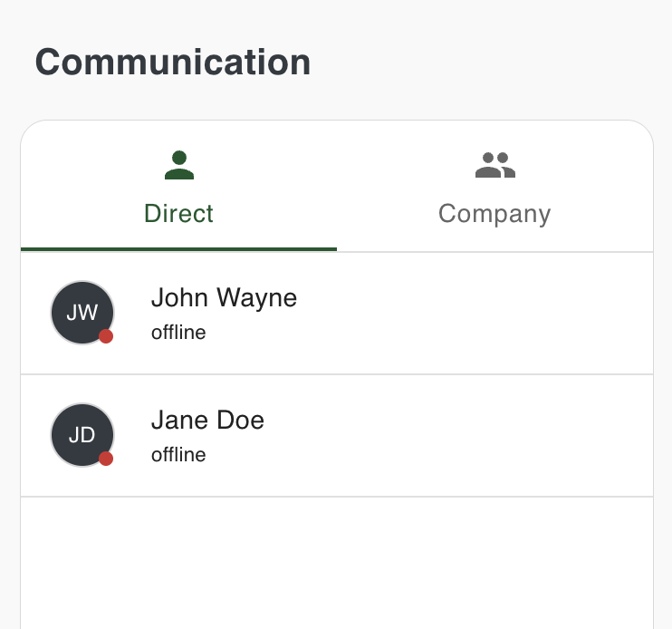This screenshot has height=629, width=672.
Task: Click the JW initials text in the avatar
Action: pos(82,313)
